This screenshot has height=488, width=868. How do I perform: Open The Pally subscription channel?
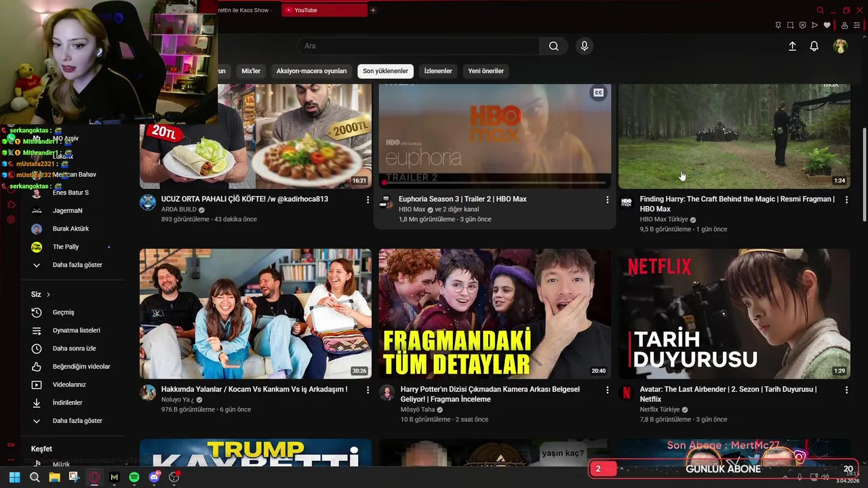click(66, 247)
